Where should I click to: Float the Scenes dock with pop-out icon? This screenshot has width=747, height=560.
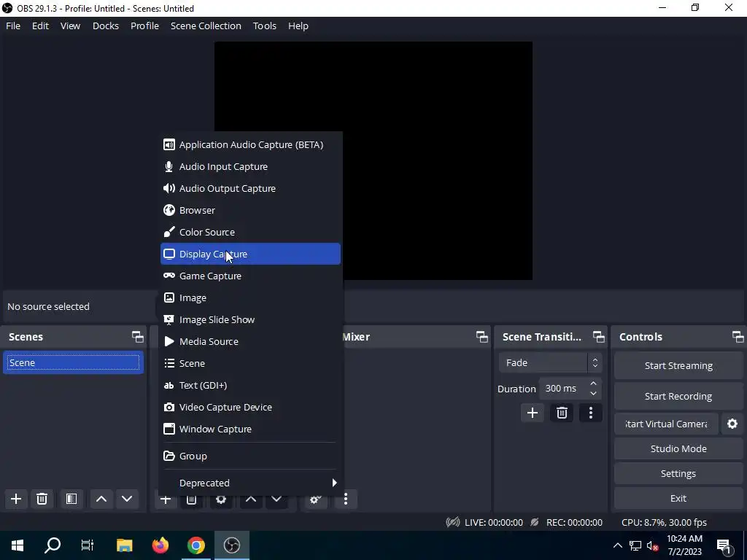(138, 337)
